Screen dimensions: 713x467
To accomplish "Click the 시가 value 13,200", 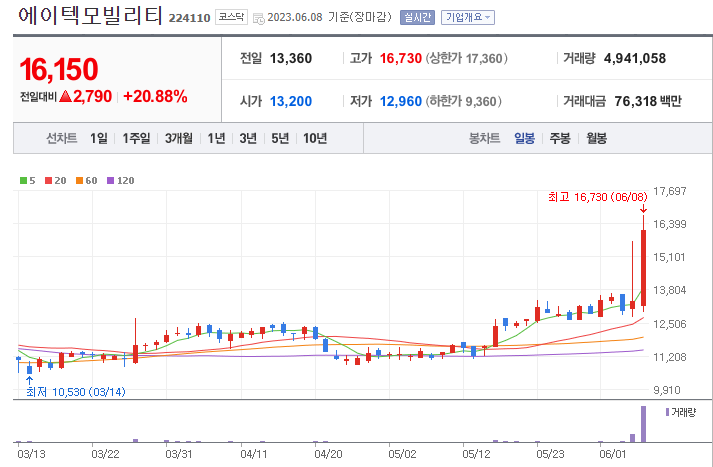I will tap(291, 101).
